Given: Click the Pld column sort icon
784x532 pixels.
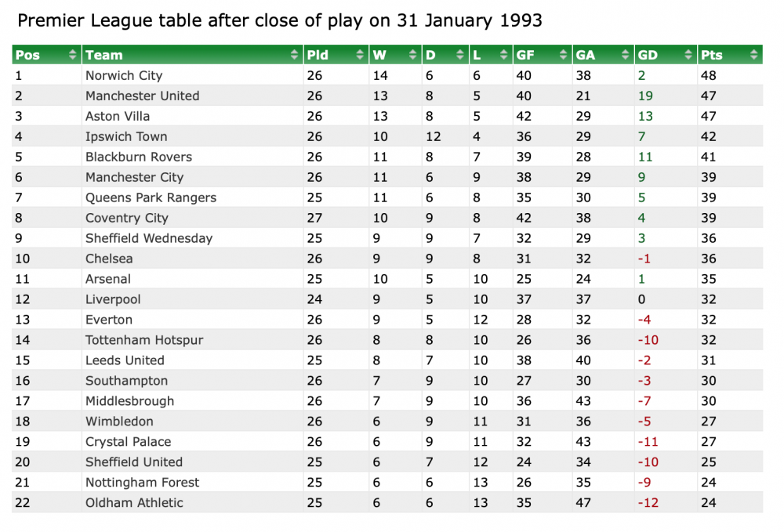Looking at the screenshot, I should pos(361,55).
